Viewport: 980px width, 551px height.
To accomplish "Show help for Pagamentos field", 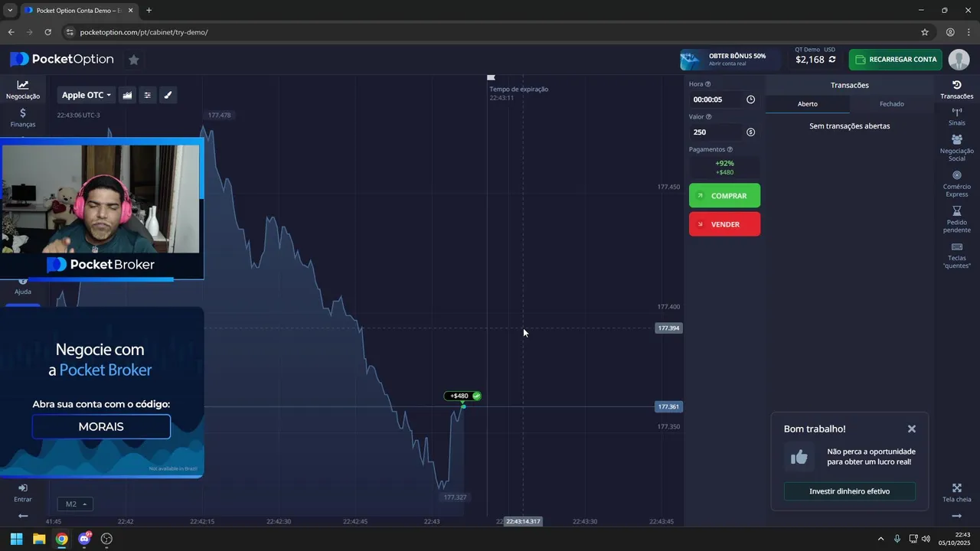I will click(730, 150).
